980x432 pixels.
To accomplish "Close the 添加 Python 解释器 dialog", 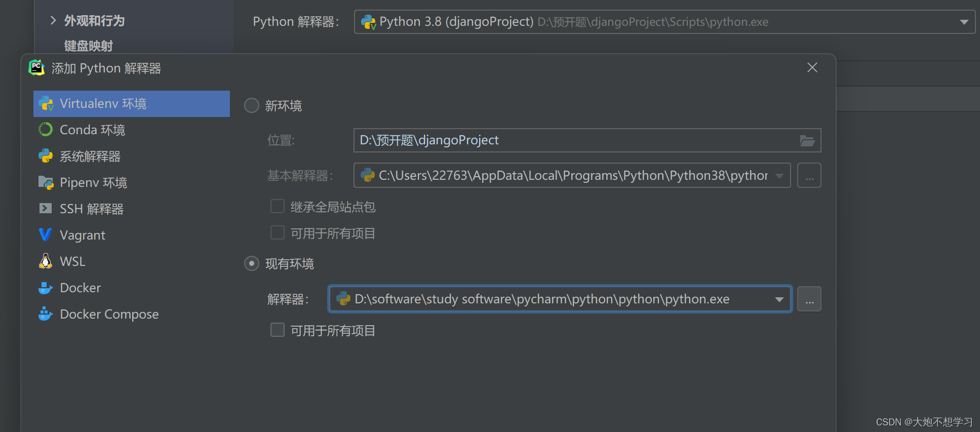I will [812, 67].
